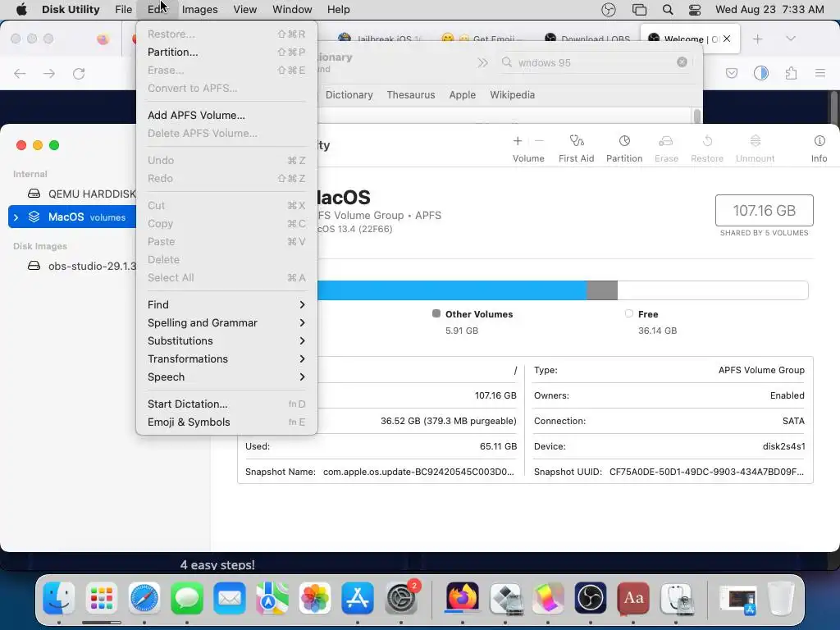The image size is (840, 630).
Task: Open the Dictionary app from the Dock
Action: tap(633, 598)
